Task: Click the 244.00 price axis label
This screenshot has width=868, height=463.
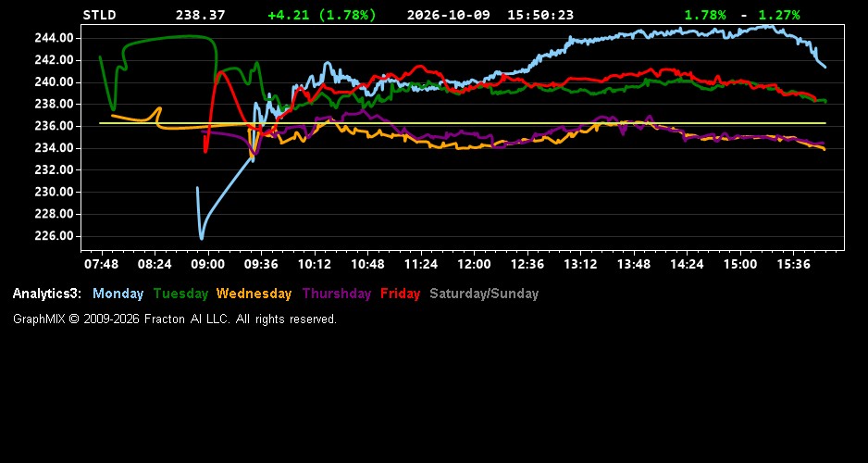Action: pyautogui.click(x=54, y=38)
